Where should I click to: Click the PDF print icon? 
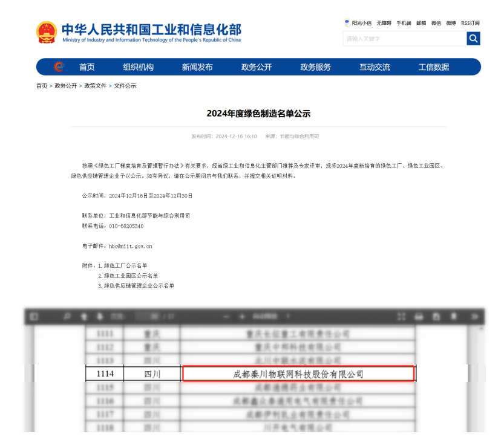point(419,317)
